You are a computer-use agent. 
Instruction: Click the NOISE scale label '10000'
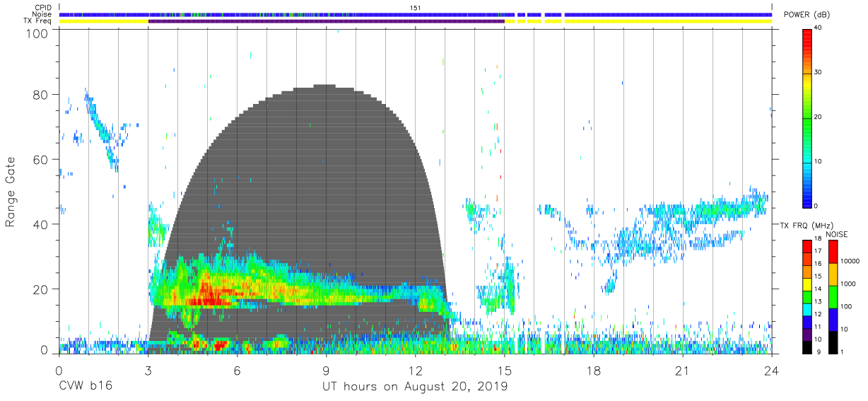[850, 262]
